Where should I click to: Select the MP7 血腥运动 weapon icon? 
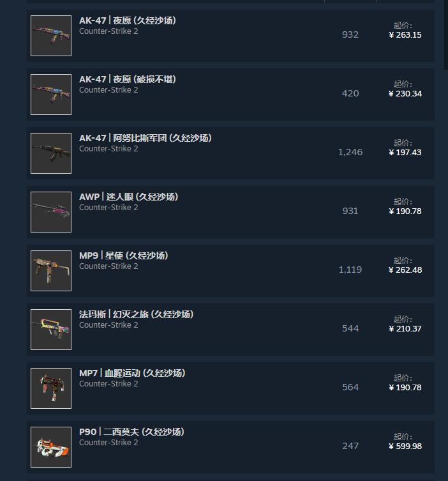51,388
